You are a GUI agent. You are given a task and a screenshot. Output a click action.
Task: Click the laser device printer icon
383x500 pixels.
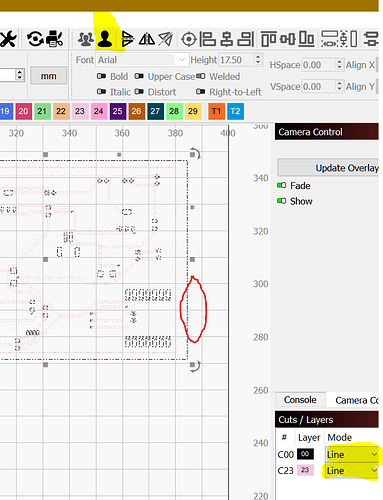tap(54, 39)
